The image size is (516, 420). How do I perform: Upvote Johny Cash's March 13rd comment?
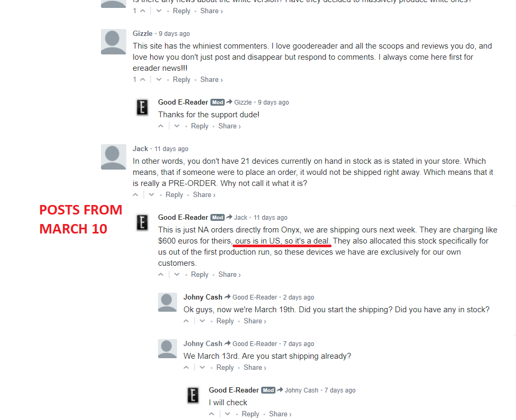click(186, 367)
